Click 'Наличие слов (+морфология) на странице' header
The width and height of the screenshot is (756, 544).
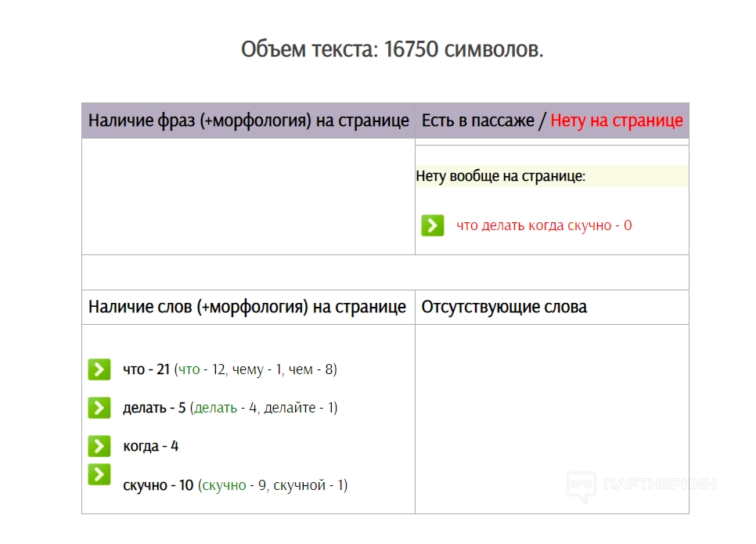(x=247, y=307)
